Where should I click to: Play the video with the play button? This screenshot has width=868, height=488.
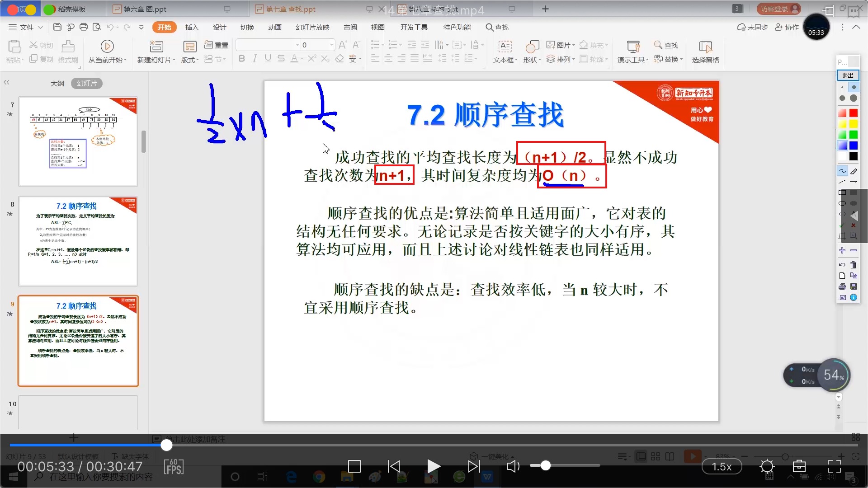pyautogui.click(x=433, y=466)
